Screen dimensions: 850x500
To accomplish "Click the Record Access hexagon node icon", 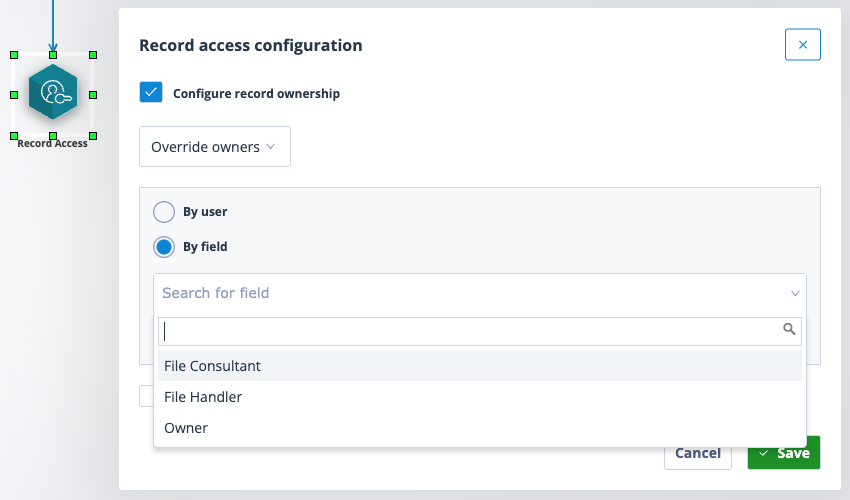I will point(53,92).
